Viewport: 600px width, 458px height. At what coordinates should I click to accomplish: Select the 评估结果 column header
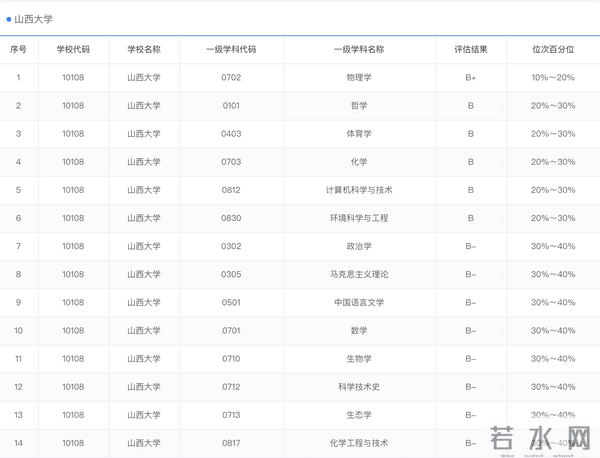pos(470,49)
